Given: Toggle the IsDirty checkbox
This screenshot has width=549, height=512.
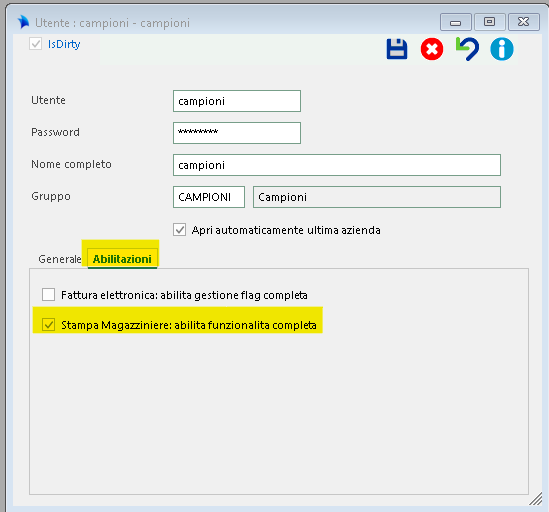Looking at the screenshot, I should pos(35,44).
